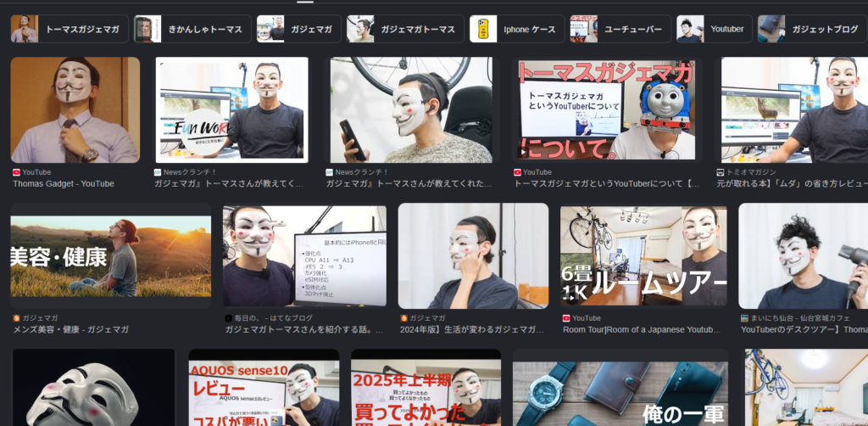The image size is (868, 426).
Task: Open thumbnail with iPhone8 spec slide
Action: click(305, 256)
